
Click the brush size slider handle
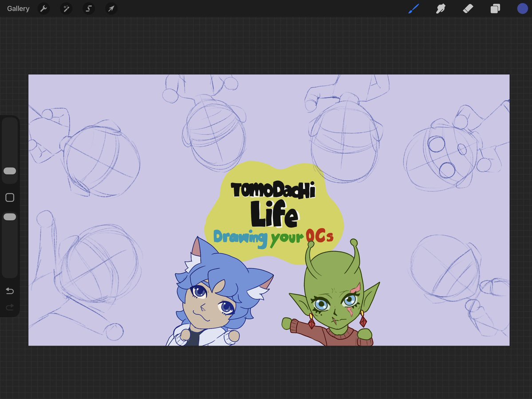click(10, 171)
